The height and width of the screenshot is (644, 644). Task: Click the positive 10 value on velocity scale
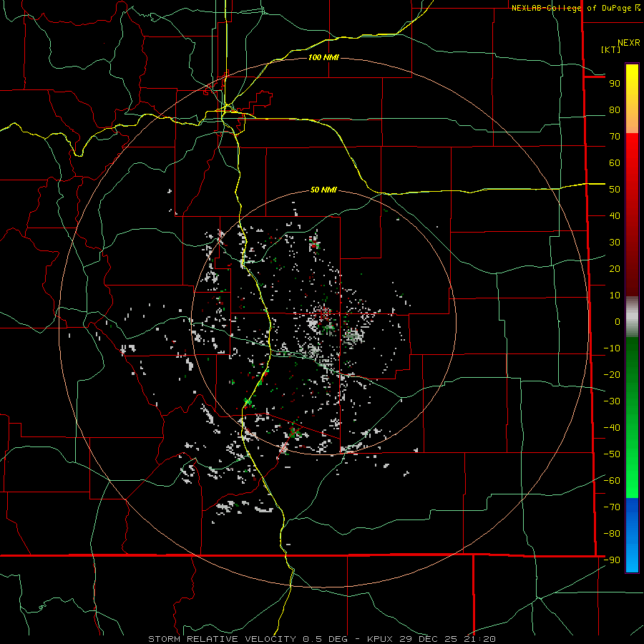coord(615,296)
